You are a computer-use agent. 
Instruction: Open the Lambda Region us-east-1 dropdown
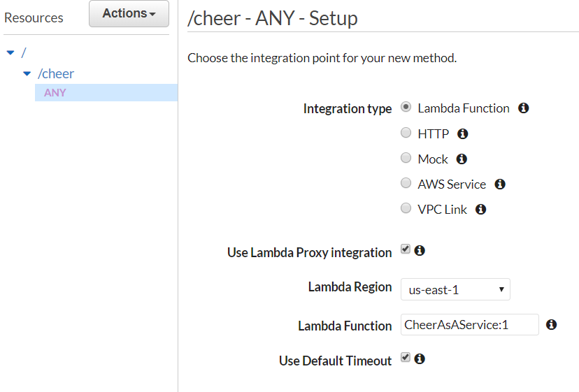click(x=455, y=289)
